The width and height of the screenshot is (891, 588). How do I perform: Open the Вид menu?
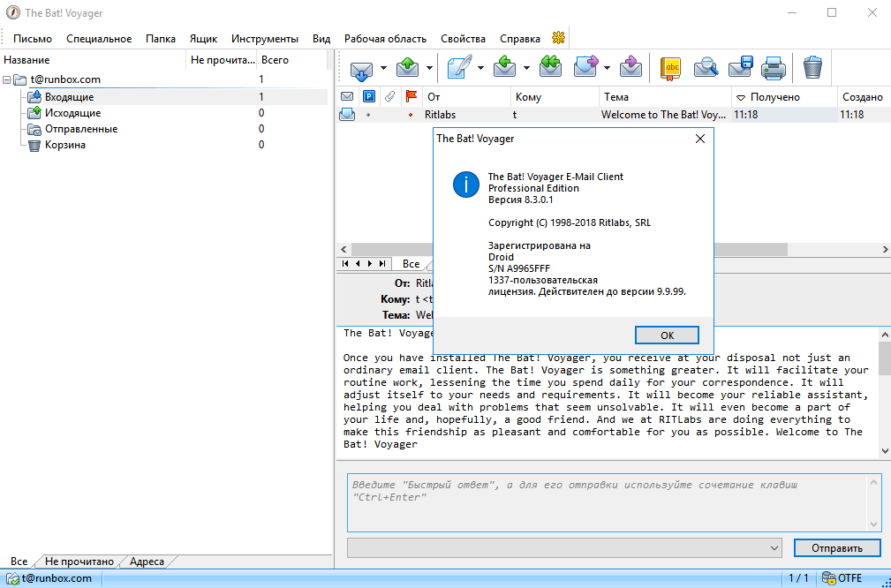tap(321, 39)
